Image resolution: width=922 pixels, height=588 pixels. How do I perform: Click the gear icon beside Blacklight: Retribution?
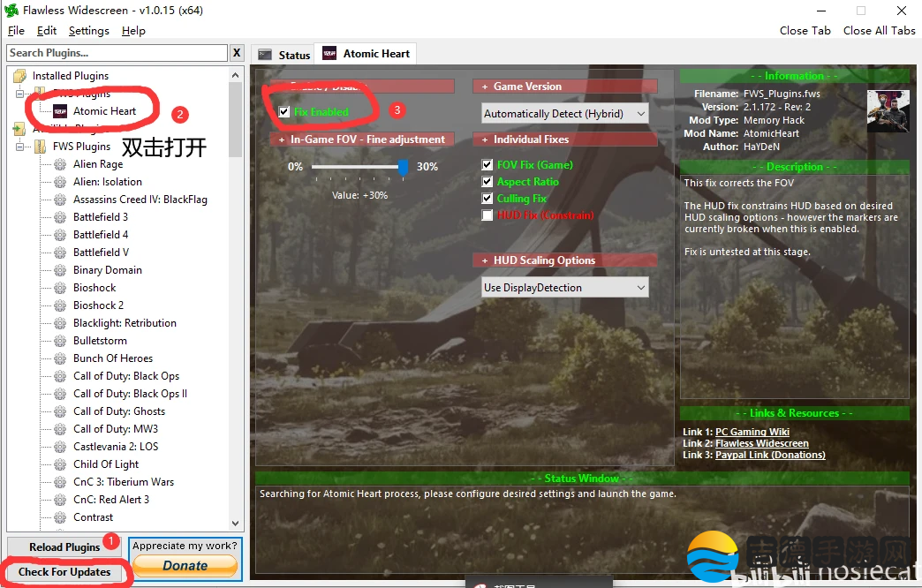click(x=60, y=323)
